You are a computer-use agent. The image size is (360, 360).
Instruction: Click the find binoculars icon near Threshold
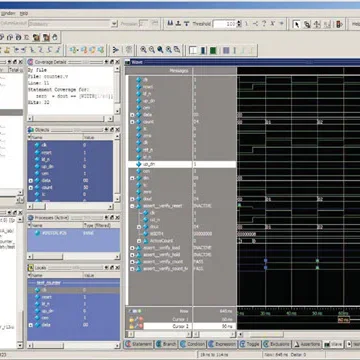(x=170, y=24)
